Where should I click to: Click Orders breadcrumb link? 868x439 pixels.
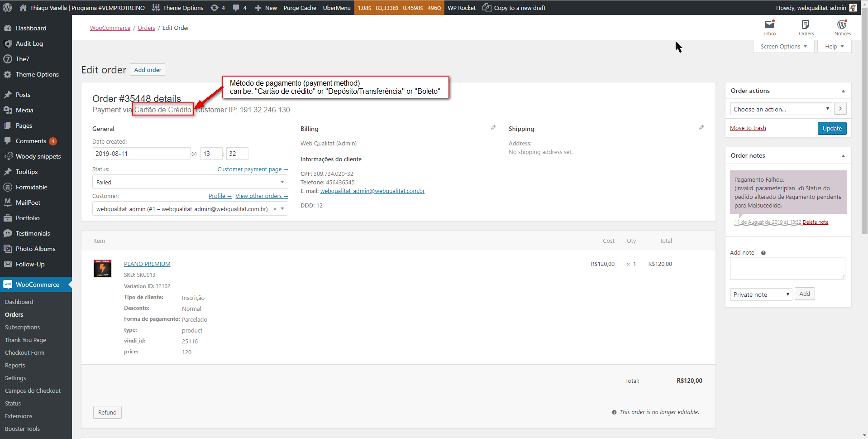point(146,28)
